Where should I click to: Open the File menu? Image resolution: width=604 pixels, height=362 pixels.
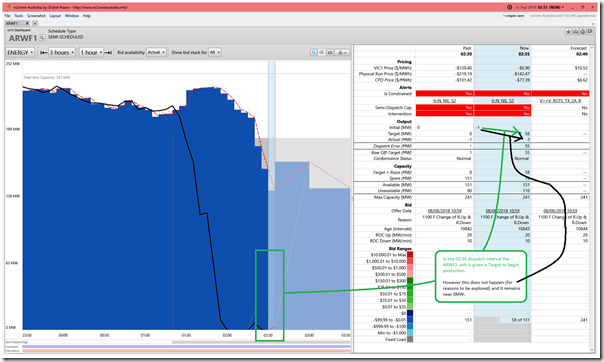pos(7,16)
